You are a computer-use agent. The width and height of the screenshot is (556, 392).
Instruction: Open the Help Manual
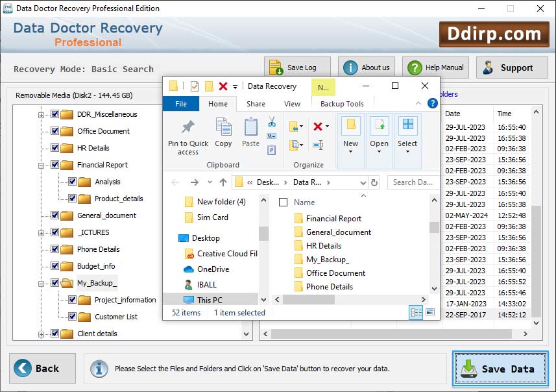[x=435, y=67]
